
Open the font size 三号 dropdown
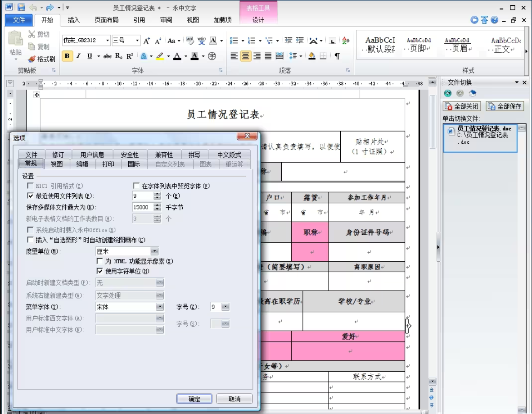[137, 41]
